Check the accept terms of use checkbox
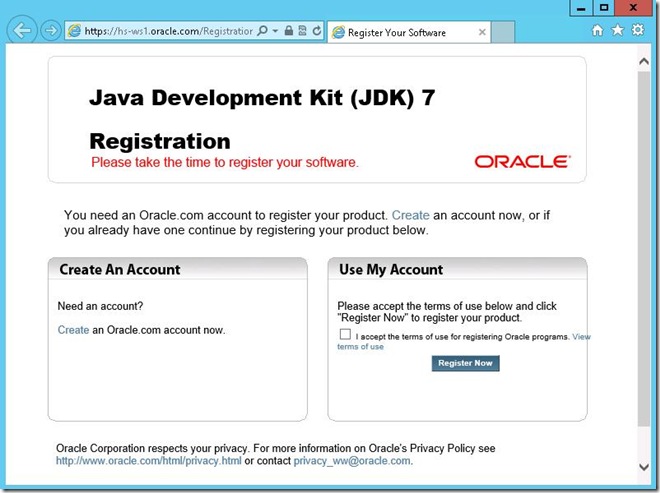Screen dimensions: 660x493 click(345, 334)
